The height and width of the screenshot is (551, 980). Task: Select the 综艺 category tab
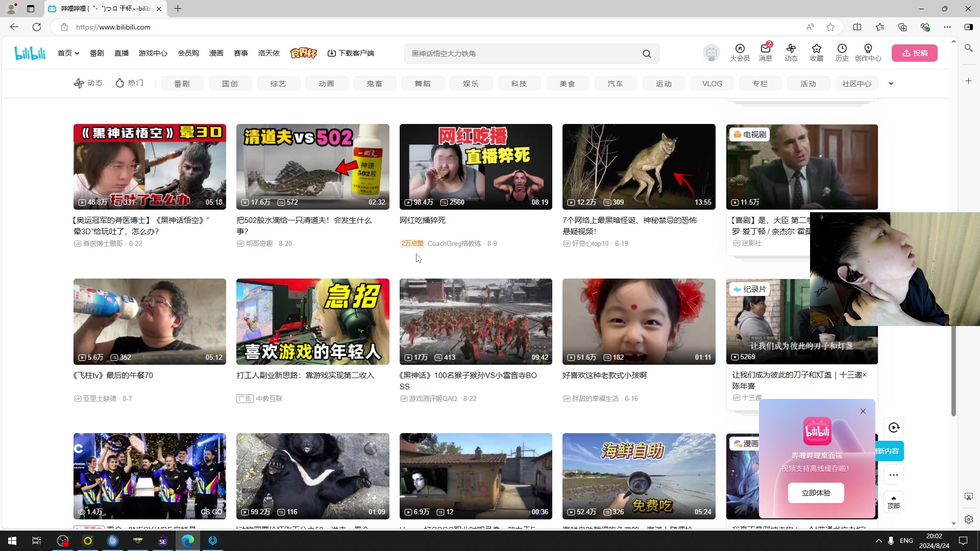click(278, 84)
